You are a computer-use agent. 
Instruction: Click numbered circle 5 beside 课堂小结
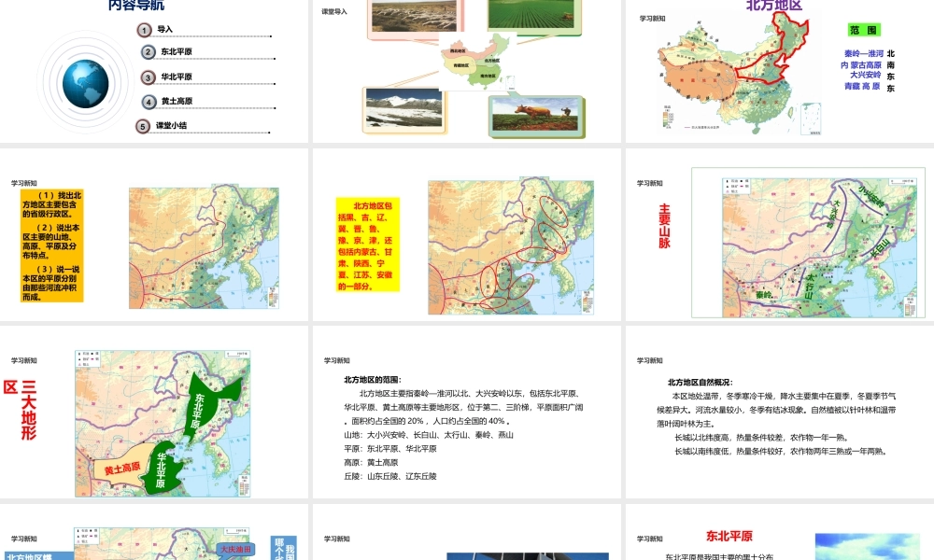(x=142, y=126)
